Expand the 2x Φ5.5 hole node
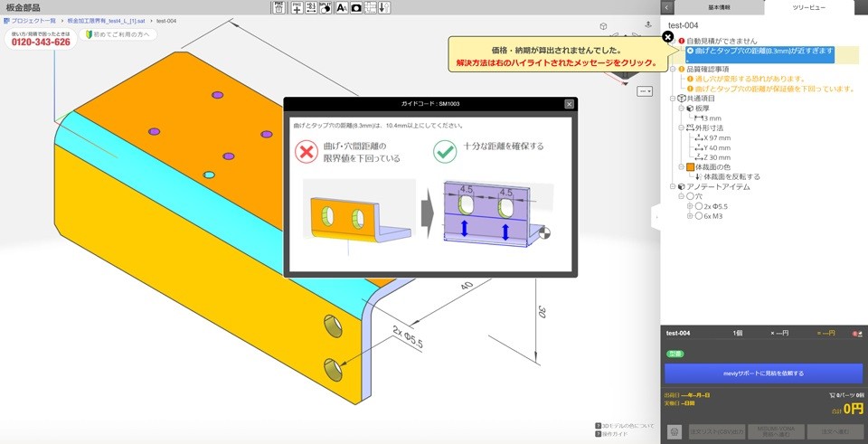This screenshot has width=868, height=444. click(690, 206)
